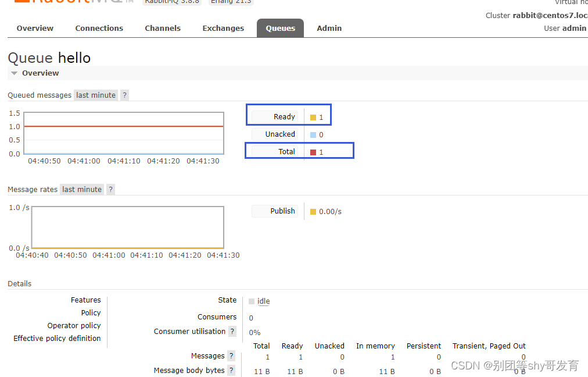
Task: Click the yellow Publish rate swatch
Action: click(313, 212)
